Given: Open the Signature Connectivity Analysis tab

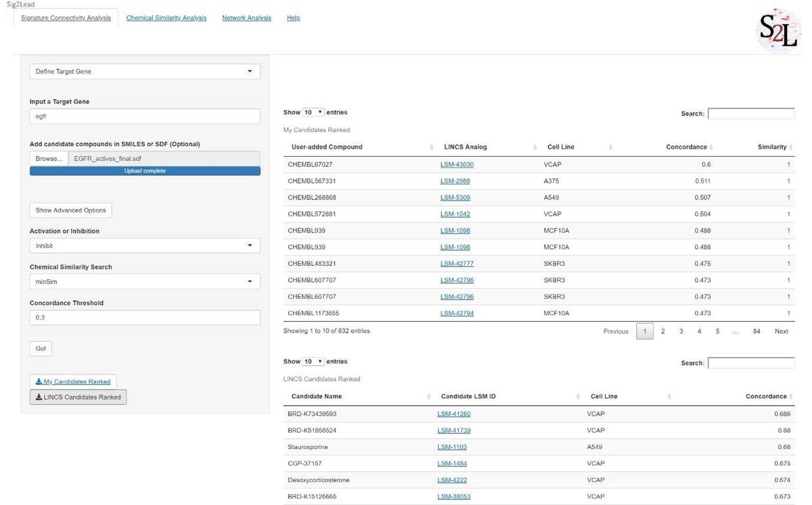Looking at the screenshot, I should coord(66,18).
